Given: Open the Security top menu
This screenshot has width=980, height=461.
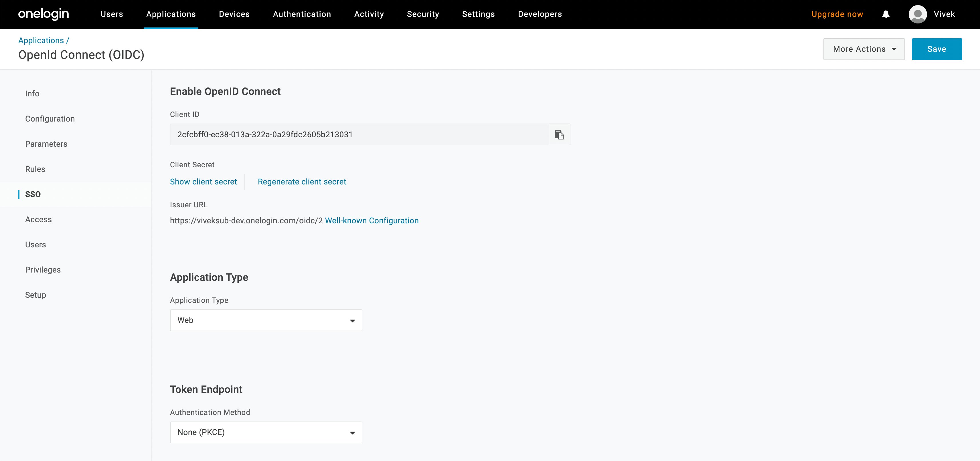Looking at the screenshot, I should coord(423,14).
